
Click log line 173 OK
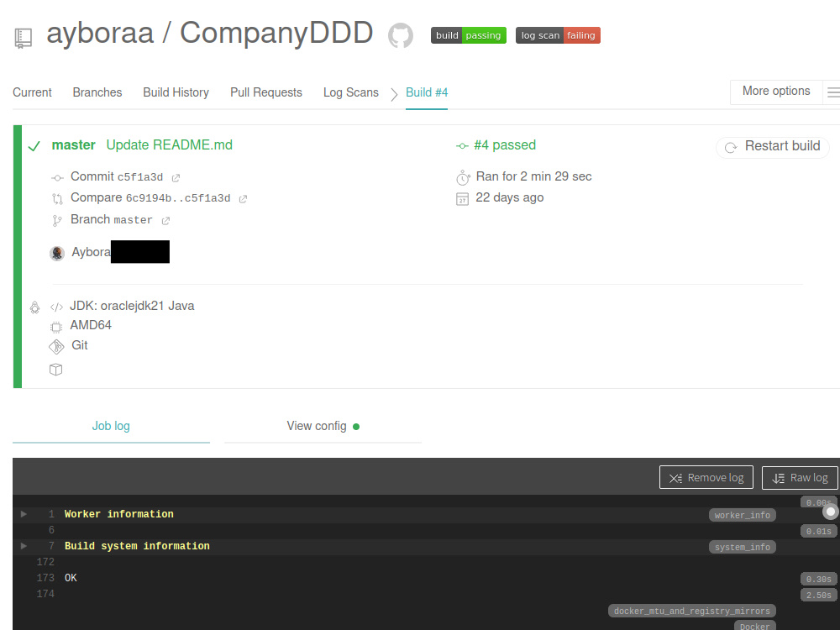71,578
